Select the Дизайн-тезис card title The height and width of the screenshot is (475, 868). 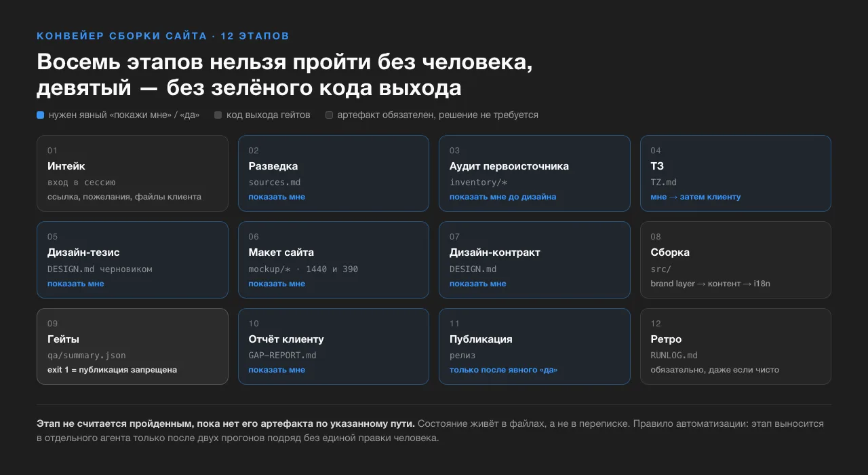click(x=83, y=252)
